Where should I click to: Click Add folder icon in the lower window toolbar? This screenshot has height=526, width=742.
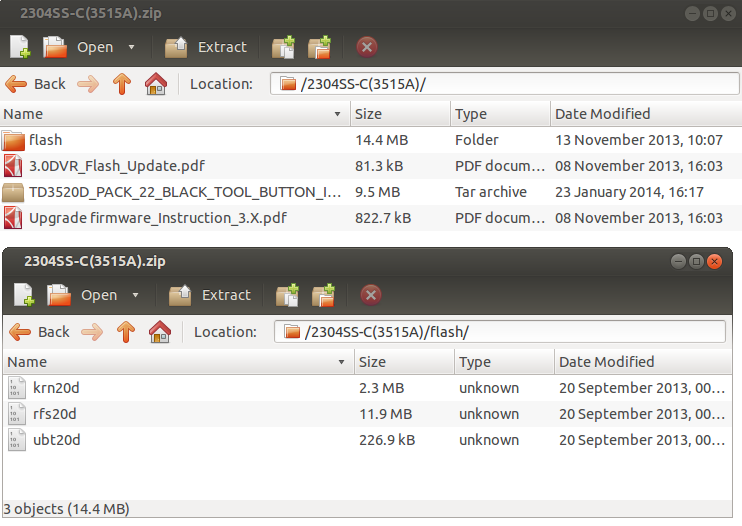323,295
